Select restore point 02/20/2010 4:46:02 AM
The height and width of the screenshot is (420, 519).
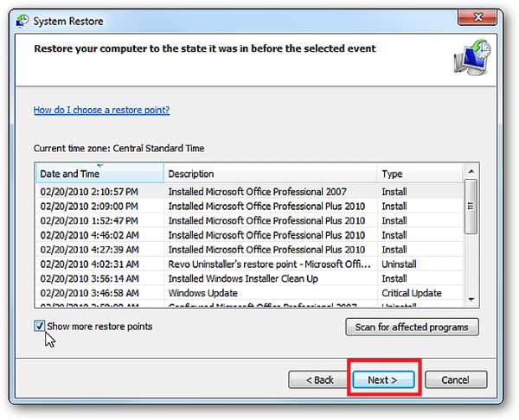tap(249, 235)
